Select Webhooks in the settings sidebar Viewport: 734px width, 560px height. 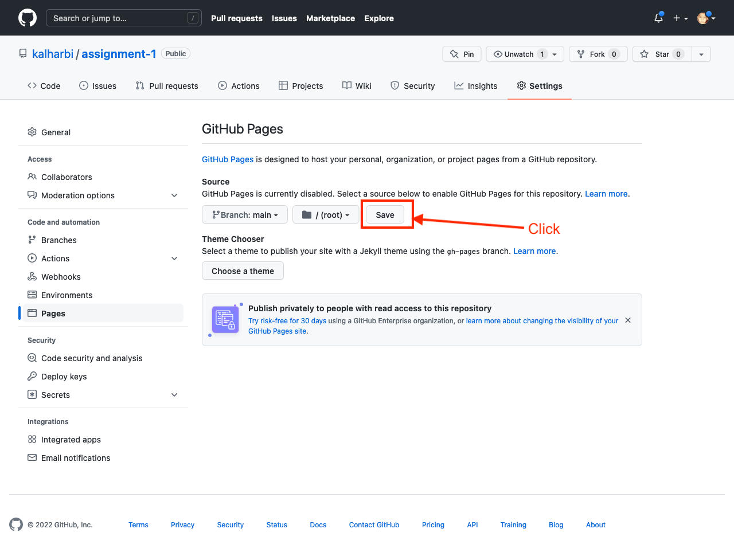[x=61, y=277]
